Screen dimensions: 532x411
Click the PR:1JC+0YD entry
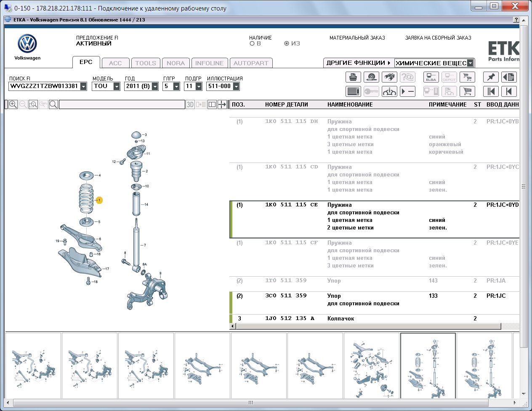(x=503, y=205)
